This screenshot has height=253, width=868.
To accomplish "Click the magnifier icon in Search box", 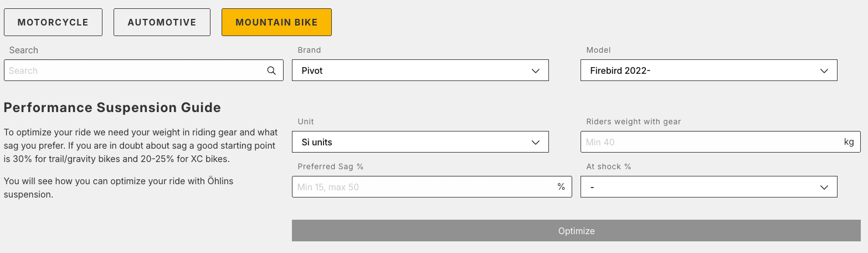I will click(271, 70).
